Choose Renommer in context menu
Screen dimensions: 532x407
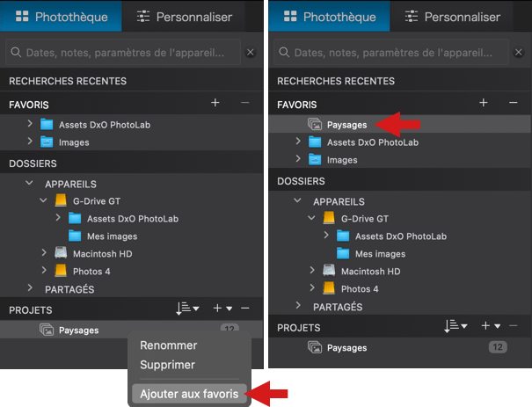169,345
